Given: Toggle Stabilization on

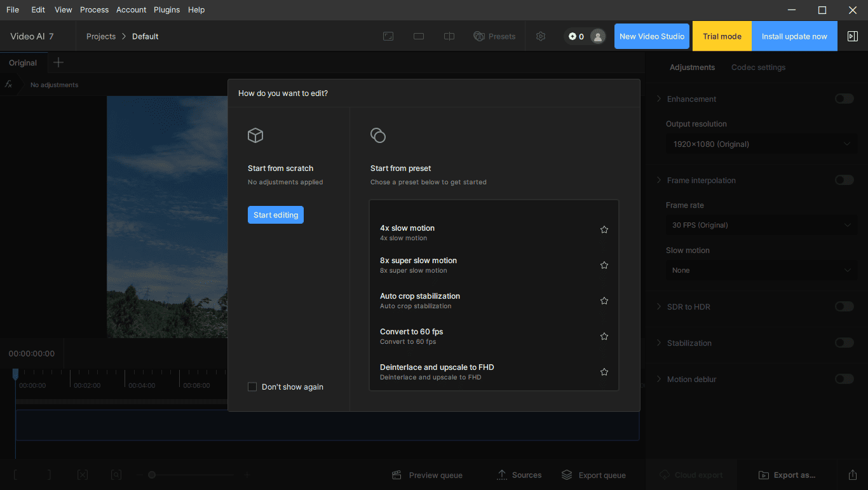Looking at the screenshot, I should 844,343.
